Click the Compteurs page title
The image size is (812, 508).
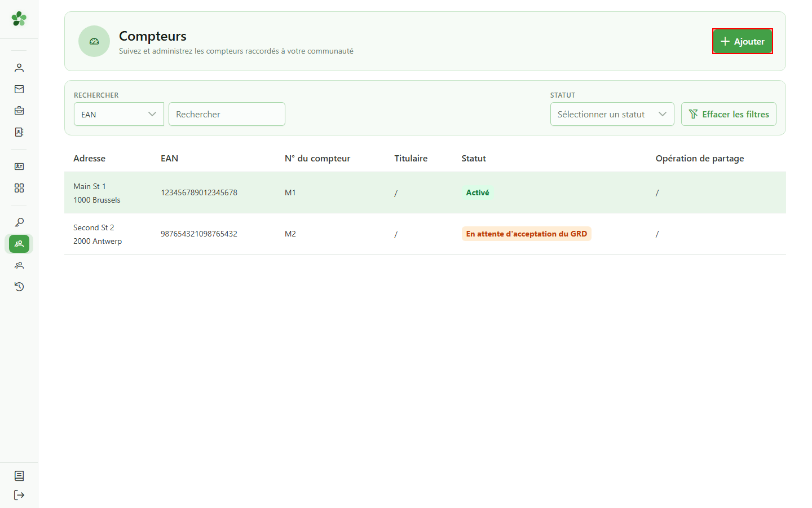(153, 36)
